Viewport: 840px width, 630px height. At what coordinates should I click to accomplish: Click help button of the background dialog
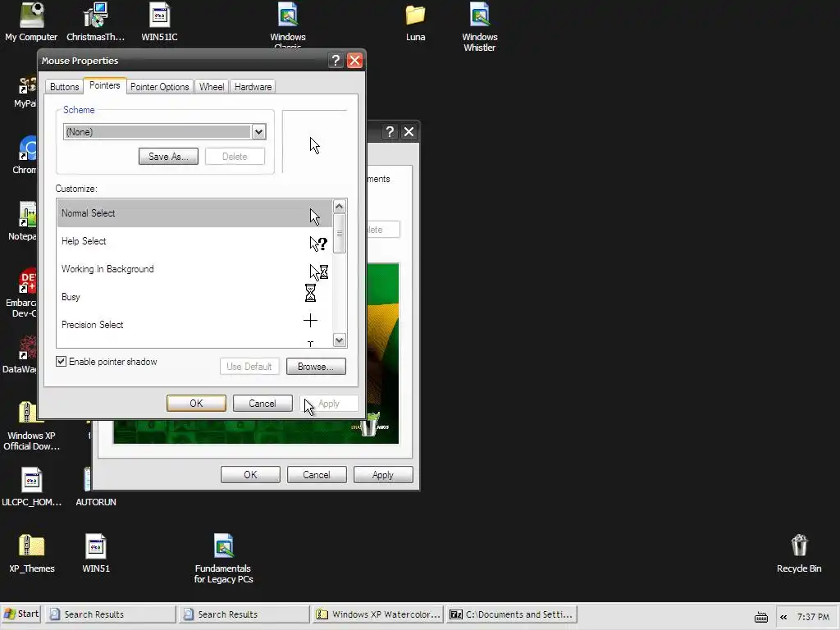coord(390,132)
